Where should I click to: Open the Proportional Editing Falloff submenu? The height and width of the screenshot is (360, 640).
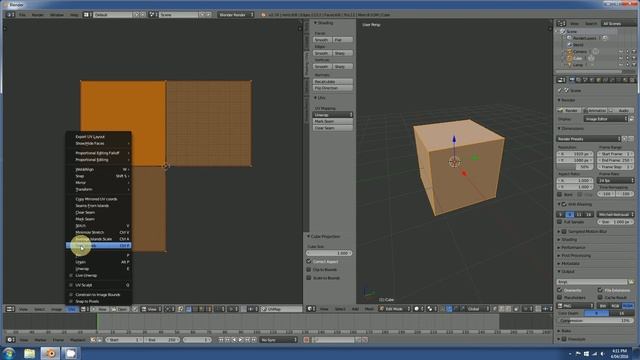98,153
